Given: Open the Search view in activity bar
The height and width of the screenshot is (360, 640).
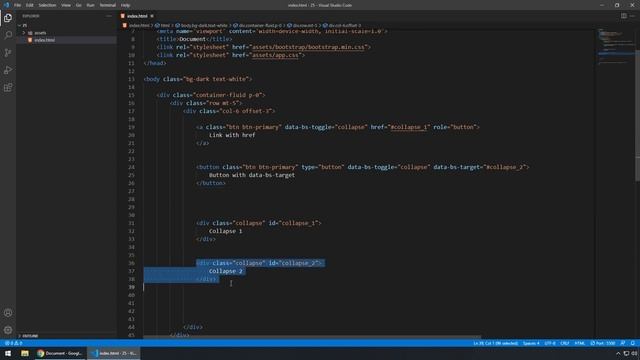Looking at the screenshot, I should (8, 35).
